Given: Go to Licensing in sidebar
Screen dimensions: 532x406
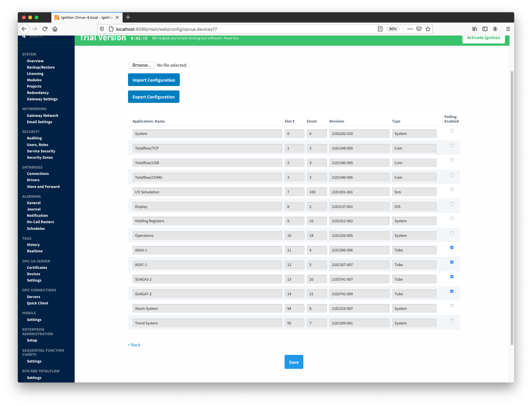Looking at the screenshot, I should (35, 74).
